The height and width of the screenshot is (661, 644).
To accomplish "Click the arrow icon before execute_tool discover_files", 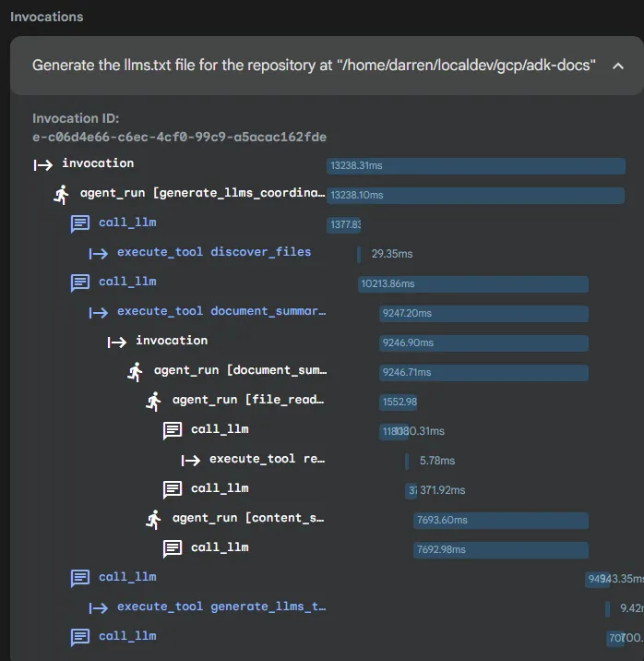I will 99,253.
